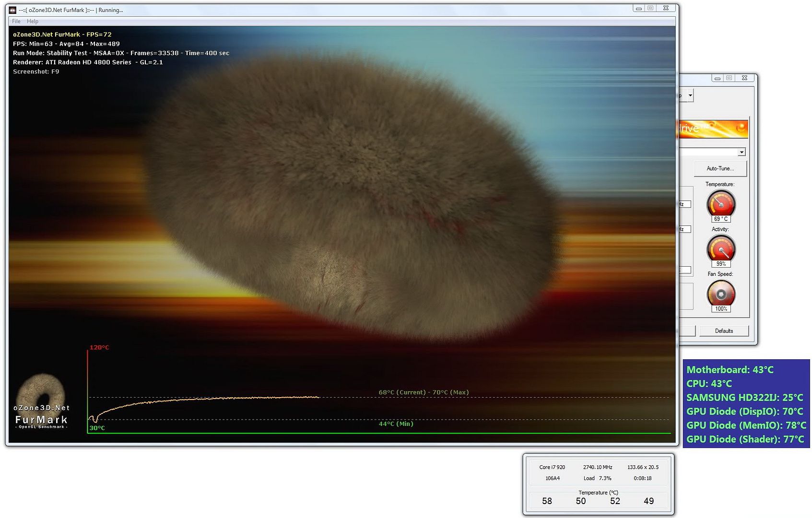Click core temperature 58 in CPU widget
The height and width of the screenshot is (518, 812).
(x=547, y=501)
